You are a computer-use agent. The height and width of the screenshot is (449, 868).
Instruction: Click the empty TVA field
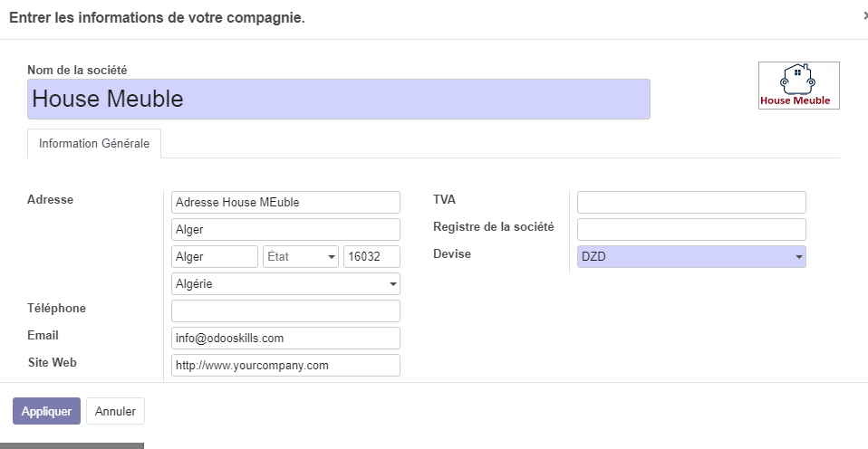click(690, 203)
